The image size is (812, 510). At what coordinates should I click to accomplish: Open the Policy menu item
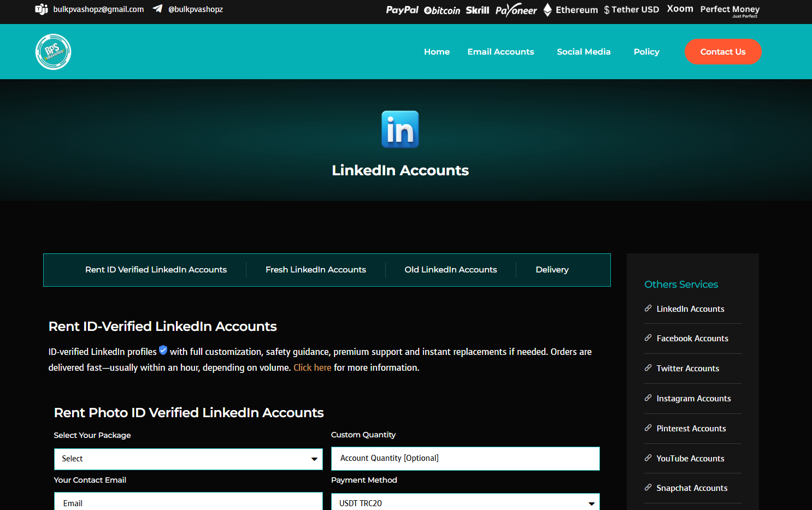[x=646, y=52]
